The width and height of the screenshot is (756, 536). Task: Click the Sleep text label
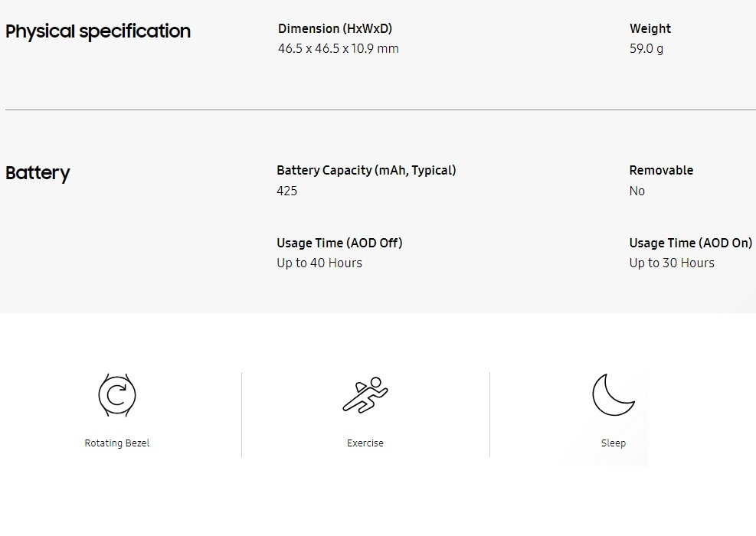614,443
